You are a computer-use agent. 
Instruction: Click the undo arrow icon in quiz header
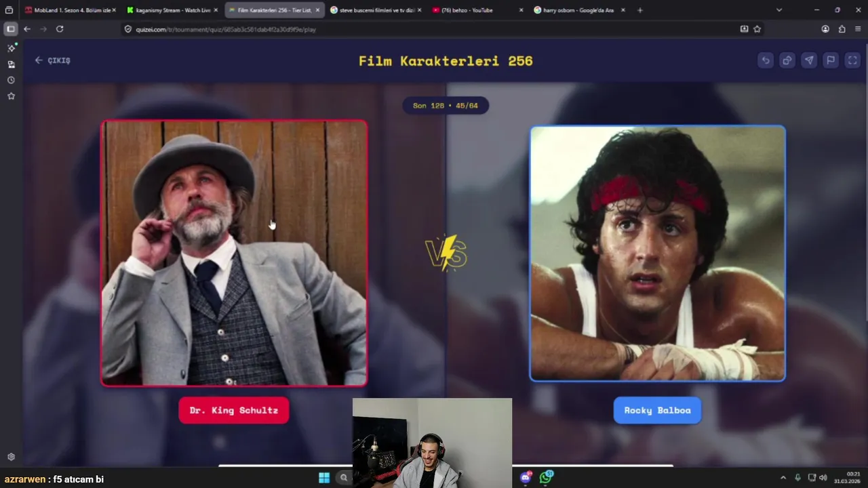(x=766, y=60)
